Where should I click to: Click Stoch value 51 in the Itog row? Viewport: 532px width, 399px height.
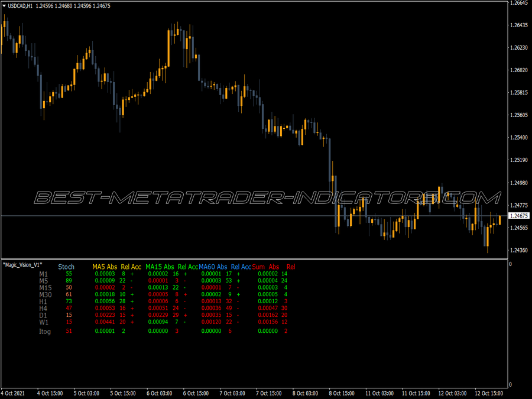coord(69,331)
